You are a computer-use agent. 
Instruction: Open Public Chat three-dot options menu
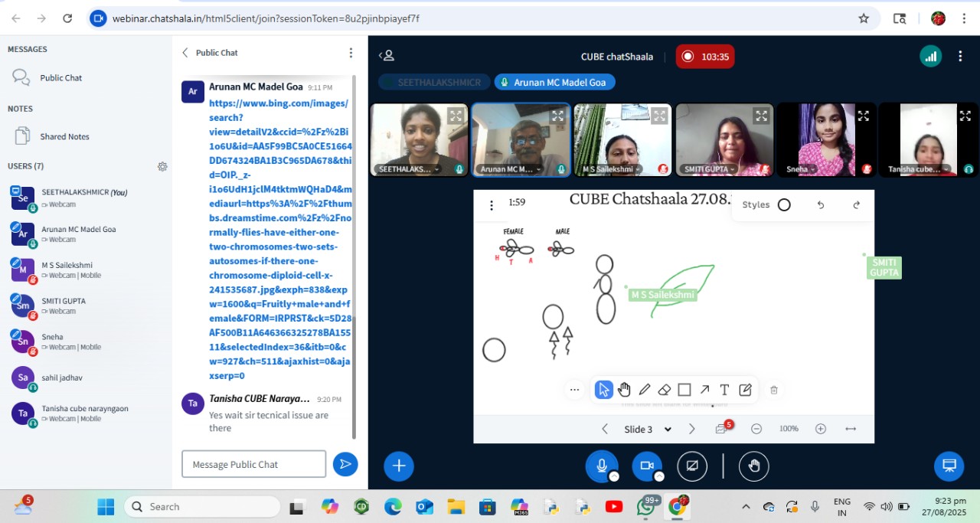click(x=351, y=53)
